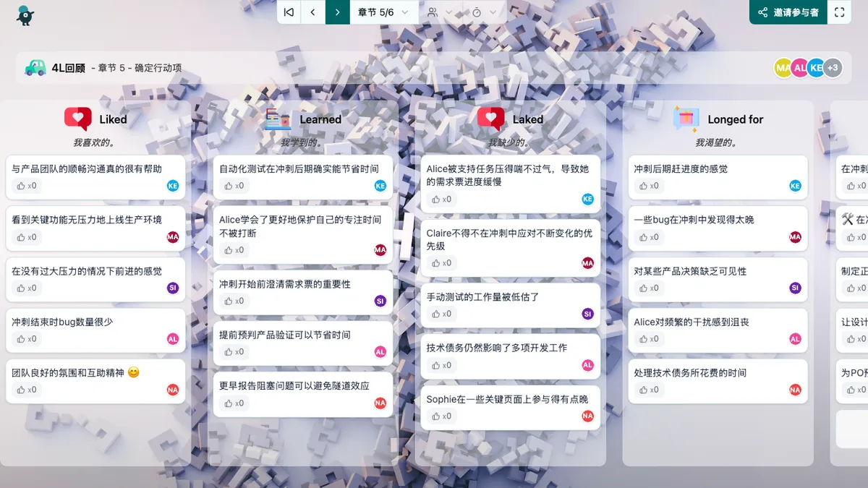Click the owl mascot logo top-left
The height and width of the screenshot is (488, 868).
(25, 14)
